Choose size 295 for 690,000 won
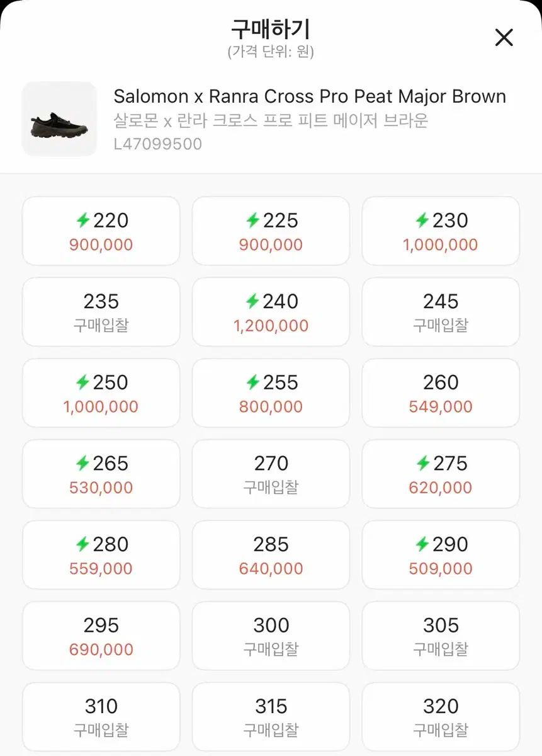Screen dimensions: 542x756 pyautogui.click(x=101, y=636)
